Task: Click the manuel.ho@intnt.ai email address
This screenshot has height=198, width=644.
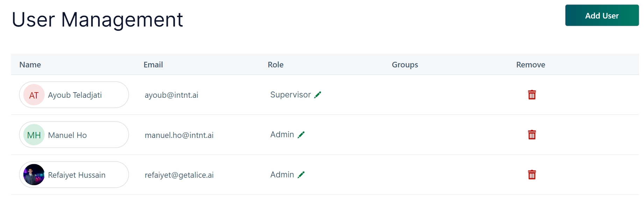Action: (179, 135)
